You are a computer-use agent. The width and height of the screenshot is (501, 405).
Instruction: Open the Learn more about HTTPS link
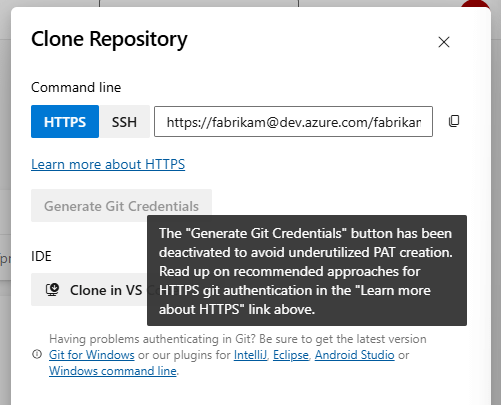[108, 164]
